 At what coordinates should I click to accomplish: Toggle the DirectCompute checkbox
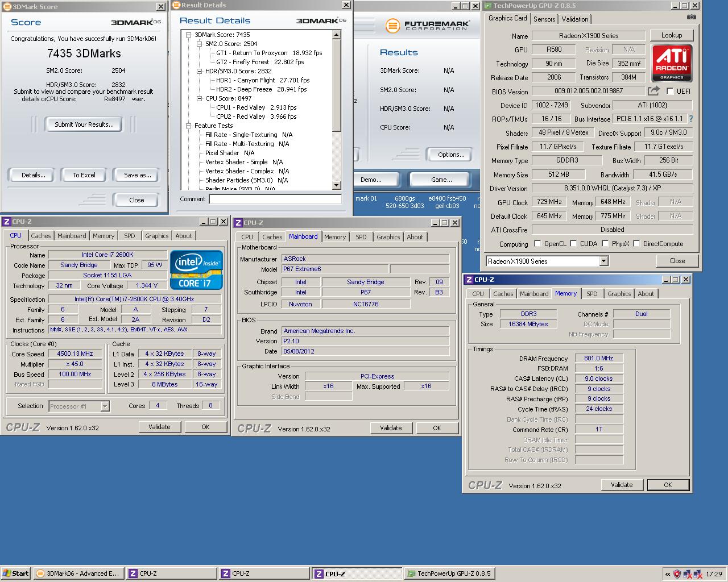coord(636,244)
